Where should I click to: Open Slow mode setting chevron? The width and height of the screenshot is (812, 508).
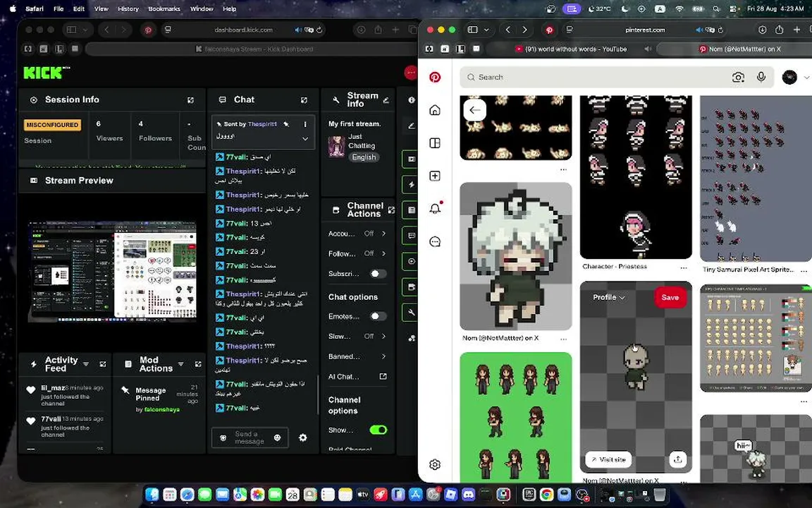383,337
